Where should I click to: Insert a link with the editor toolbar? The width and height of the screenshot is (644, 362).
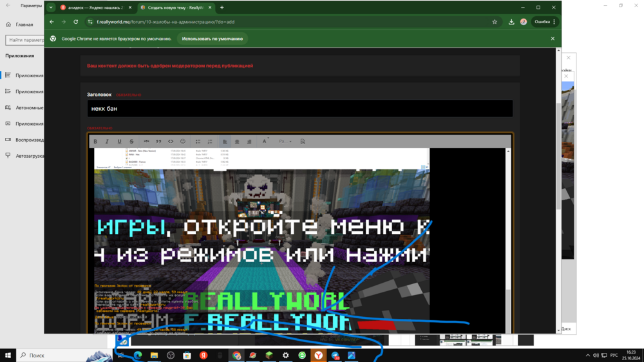[146, 141]
